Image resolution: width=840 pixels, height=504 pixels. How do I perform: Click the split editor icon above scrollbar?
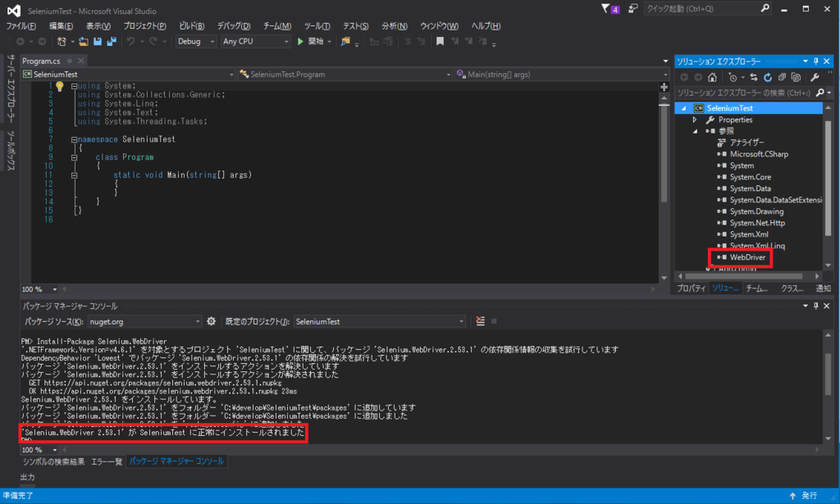664,87
